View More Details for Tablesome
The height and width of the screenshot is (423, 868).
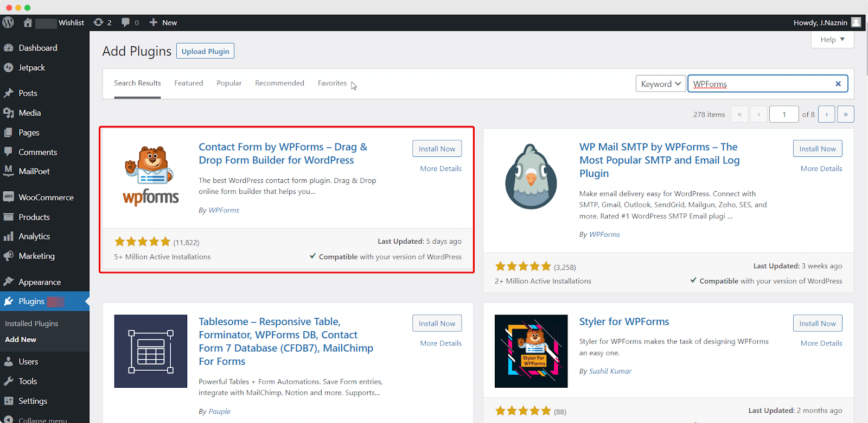(x=441, y=343)
